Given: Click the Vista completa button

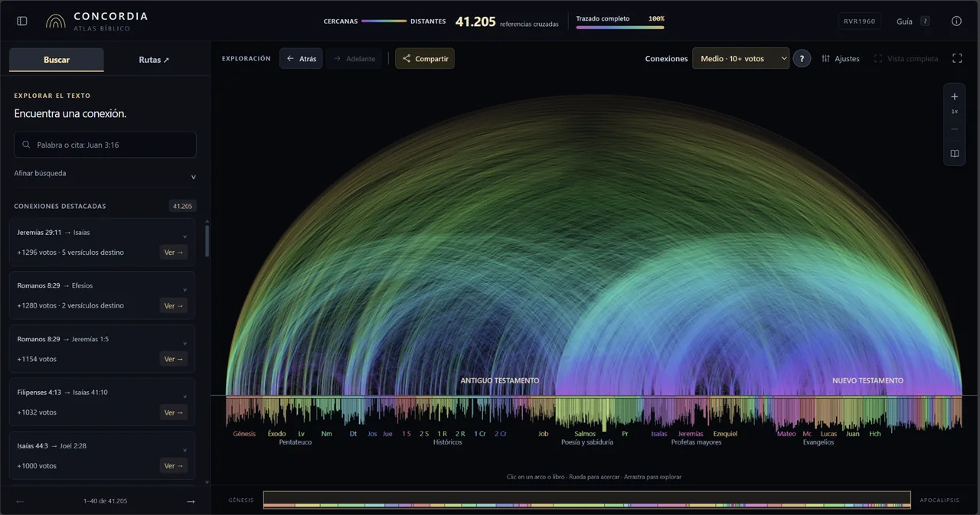Looking at the screenshot, I should [906, 59].
